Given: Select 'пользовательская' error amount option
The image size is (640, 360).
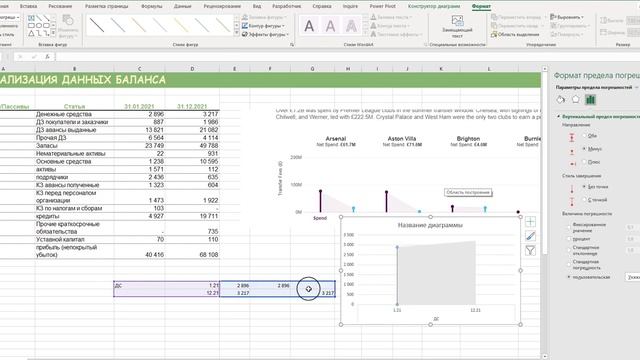Looking at the screenshot, I should 569,277.
